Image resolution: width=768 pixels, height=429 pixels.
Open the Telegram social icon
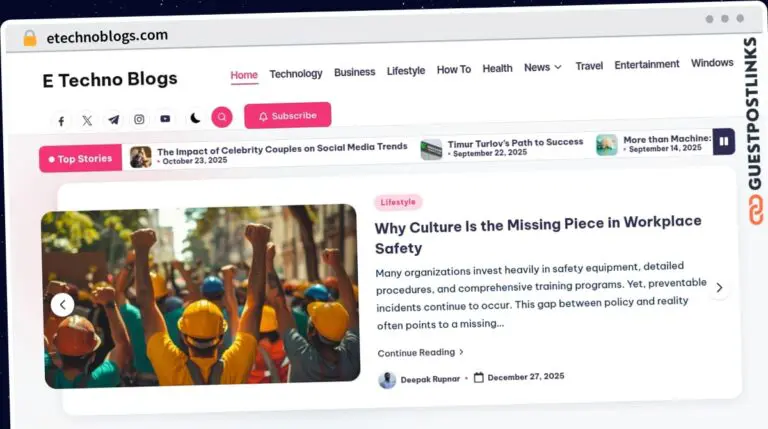(113, 120)
